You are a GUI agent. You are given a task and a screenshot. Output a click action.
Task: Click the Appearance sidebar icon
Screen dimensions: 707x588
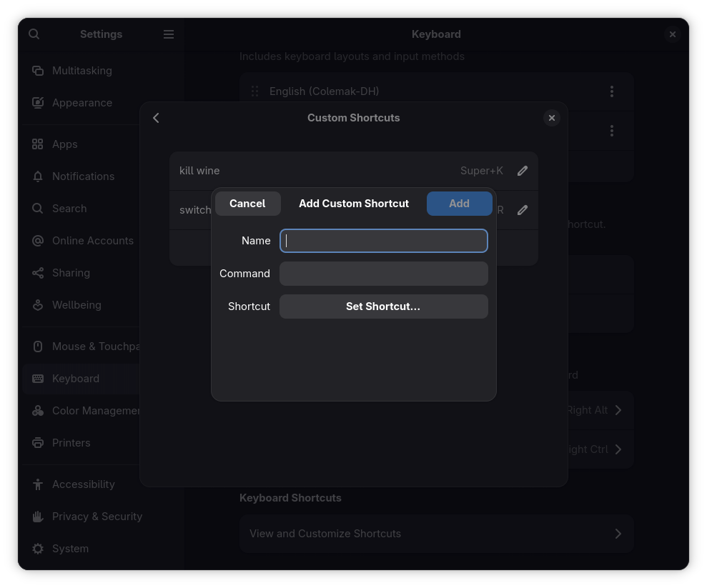click(38, 103)
